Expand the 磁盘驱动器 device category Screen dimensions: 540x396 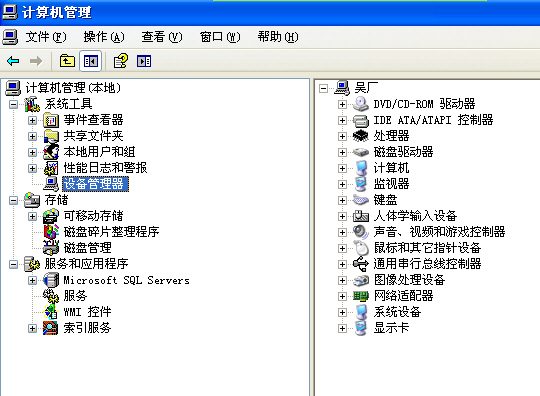click(x=342, y=152)
